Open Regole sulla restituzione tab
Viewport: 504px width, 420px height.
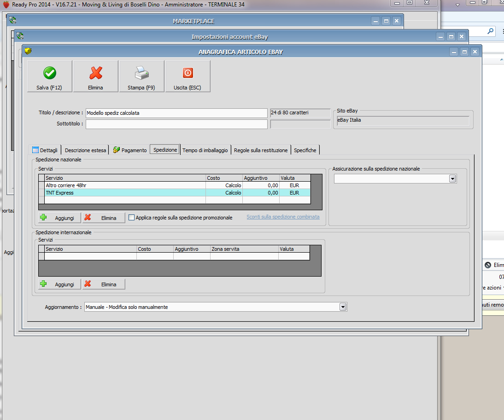click(261, 150)
